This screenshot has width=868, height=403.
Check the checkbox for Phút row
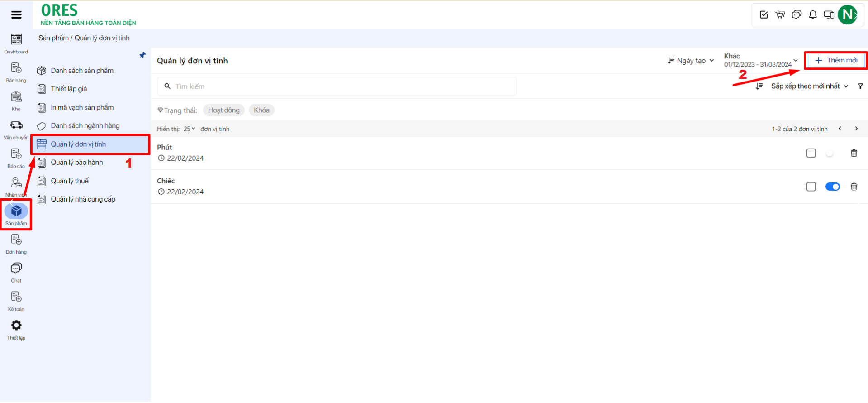[x=811, y=153]
